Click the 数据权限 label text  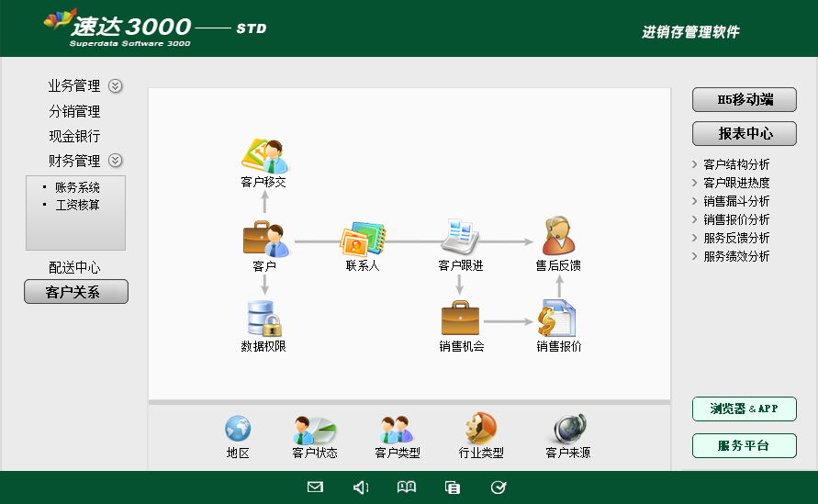click(263, 346)
